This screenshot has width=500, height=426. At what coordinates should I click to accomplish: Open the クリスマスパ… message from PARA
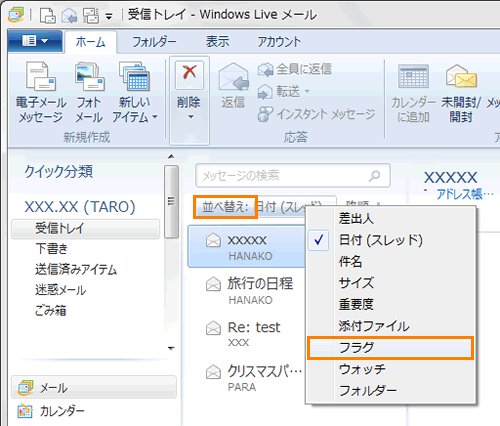[247, 378]
